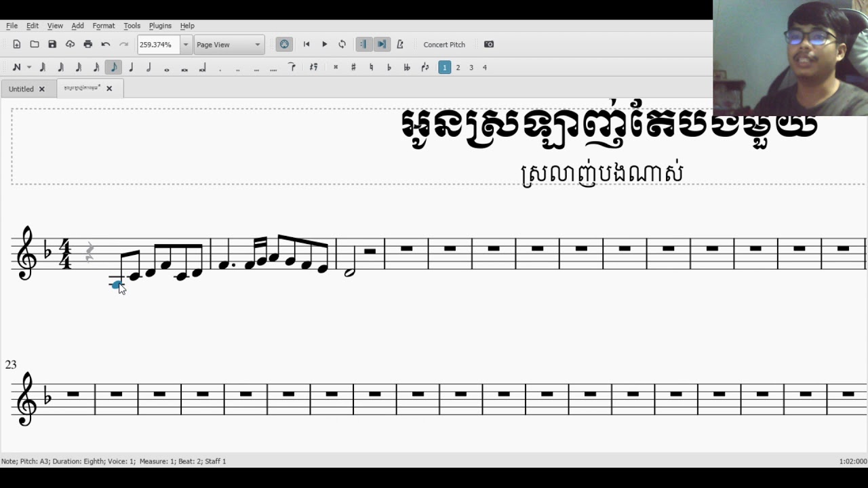868x488 pixels.
Task: Create a new score
Action: click(17, 45)
